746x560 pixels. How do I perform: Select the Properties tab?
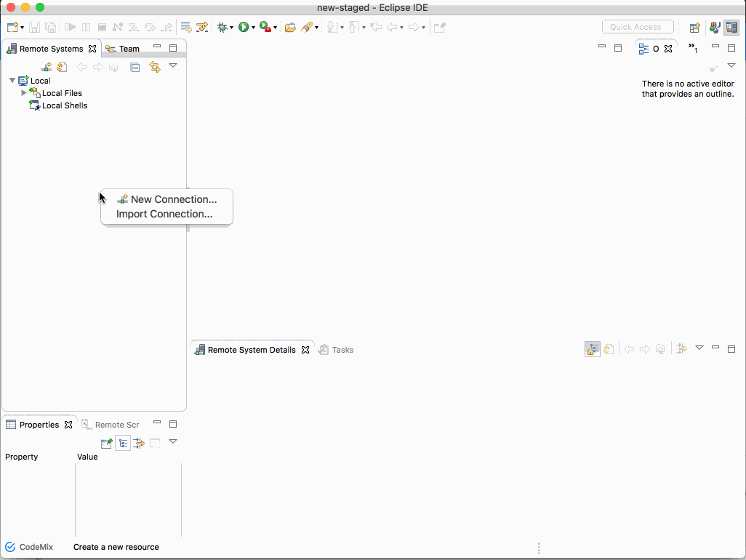point(39,425)
